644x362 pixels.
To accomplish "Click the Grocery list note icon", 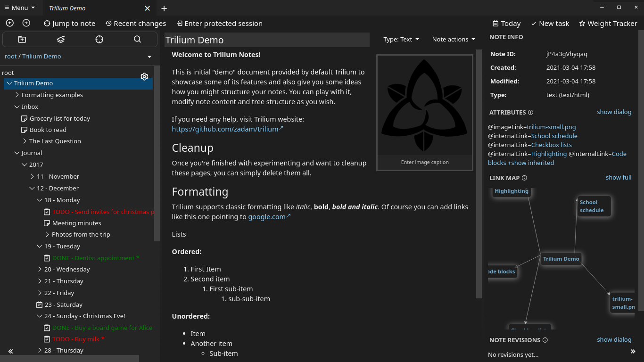I will point(25,118).
